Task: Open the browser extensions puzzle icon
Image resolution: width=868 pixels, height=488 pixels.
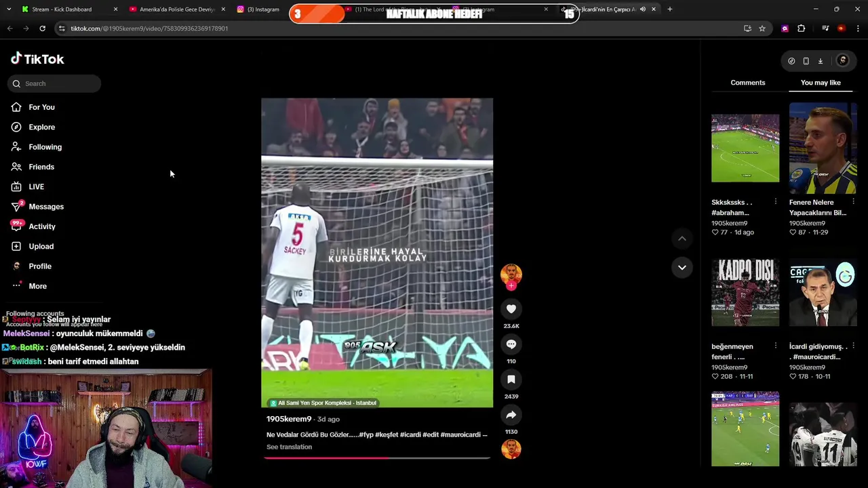Action: click(802, 28)
